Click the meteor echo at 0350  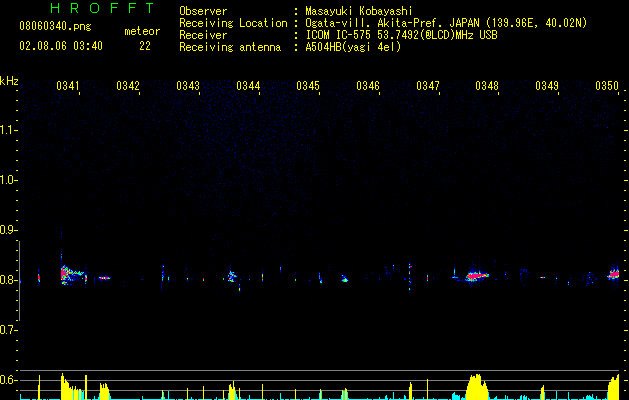click(x=613, y=274)
